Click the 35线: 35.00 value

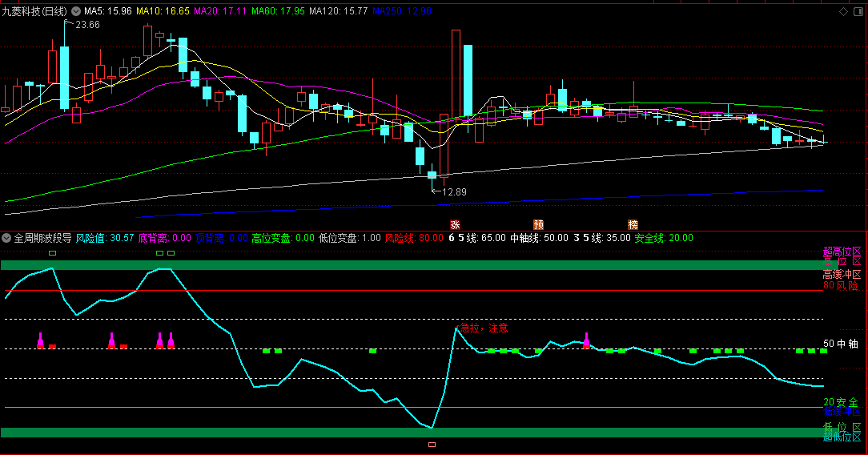[x=601, y=238]
